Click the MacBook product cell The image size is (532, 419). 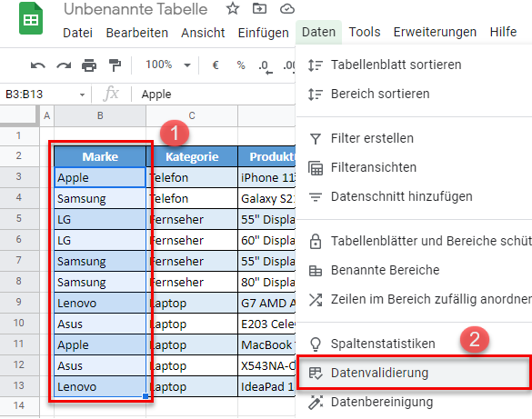click(x=267, y=344)
